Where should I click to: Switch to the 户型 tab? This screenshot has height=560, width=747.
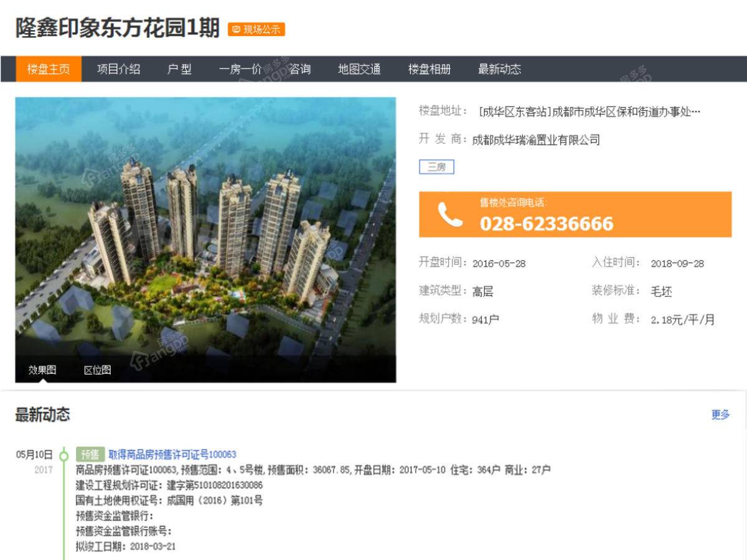click(179, 69)
